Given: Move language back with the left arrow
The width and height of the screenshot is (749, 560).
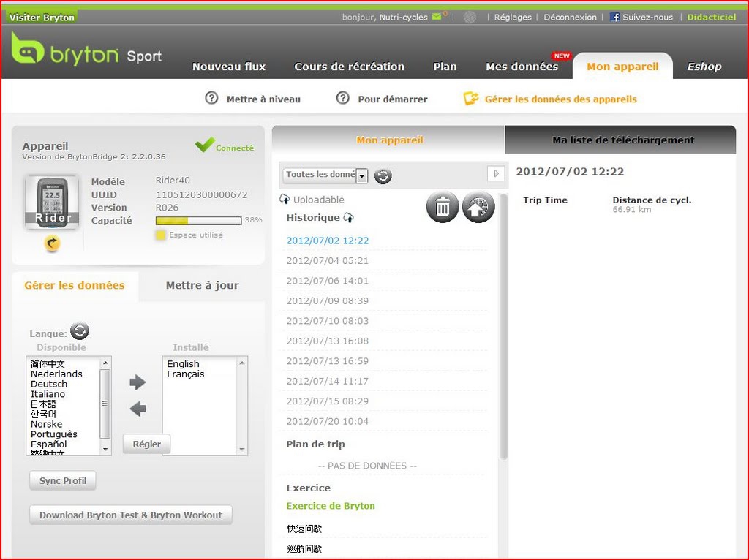Looking at the screenshot, I should [x=138, y=409].
